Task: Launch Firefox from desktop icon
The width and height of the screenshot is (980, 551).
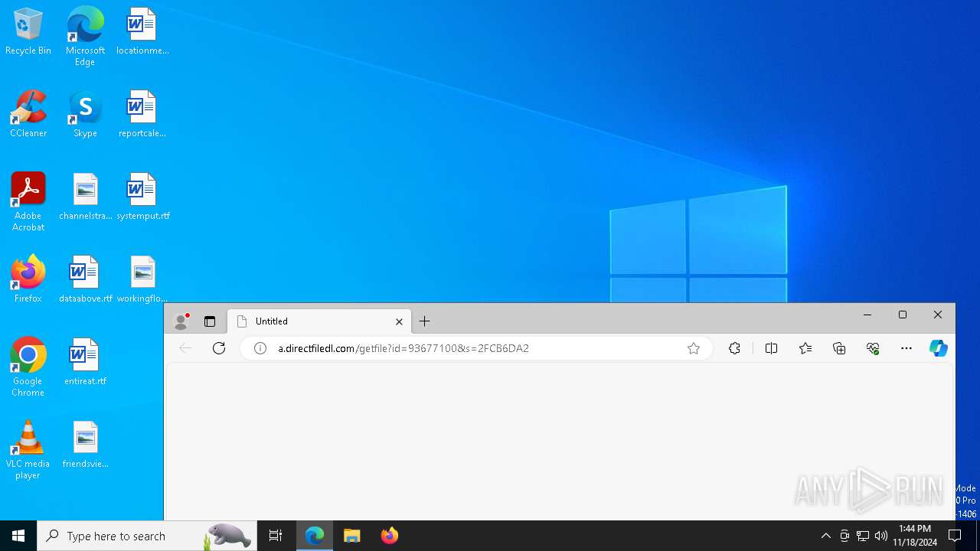Action: (28, 279)
